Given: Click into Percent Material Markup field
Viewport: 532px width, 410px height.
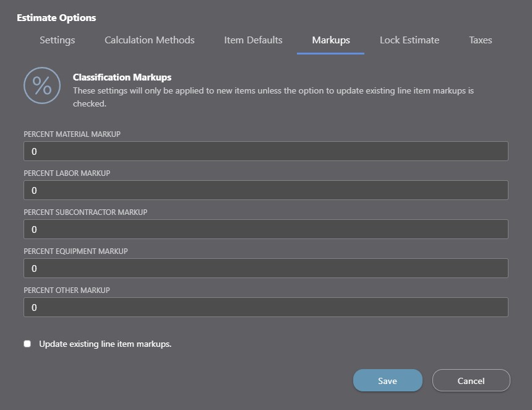Looking at the screenshot, I should tap(265, 151).
